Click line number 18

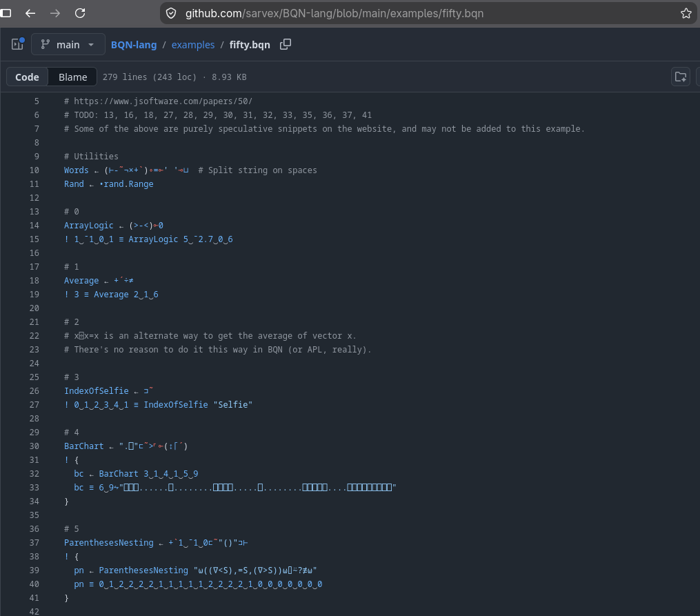[x=34, y=280]
